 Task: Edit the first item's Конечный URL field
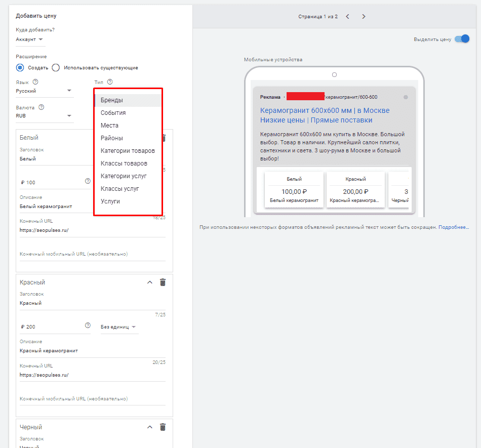[92, 230]
